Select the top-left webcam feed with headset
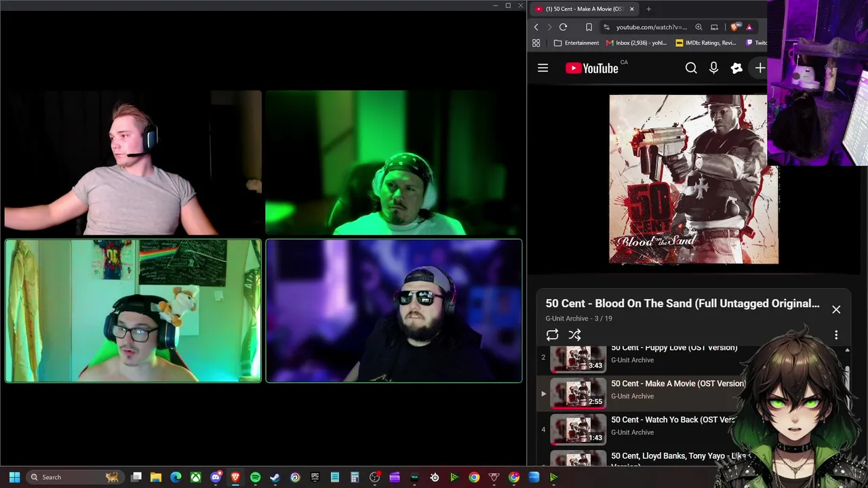Viewport: 868px width, 488px height. 133,163
